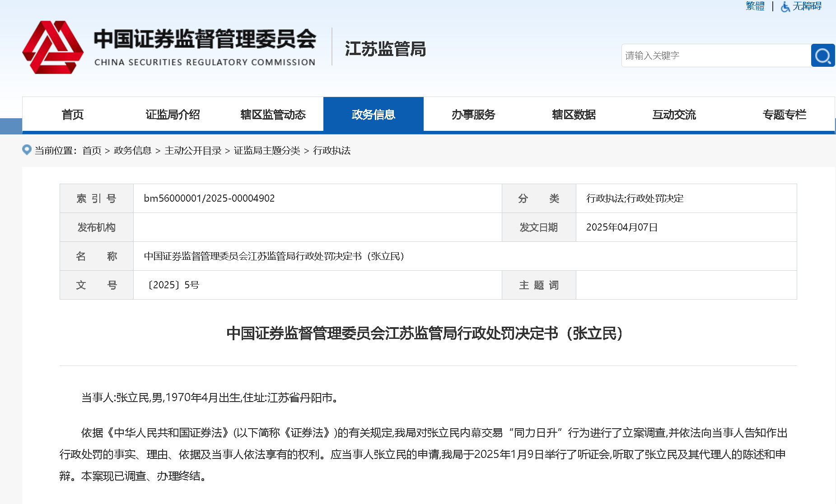The width and height of the screenshot is (836, 504).
Task: Click 政务信息 in the breadcrumb path
Action: click(132, 151)
